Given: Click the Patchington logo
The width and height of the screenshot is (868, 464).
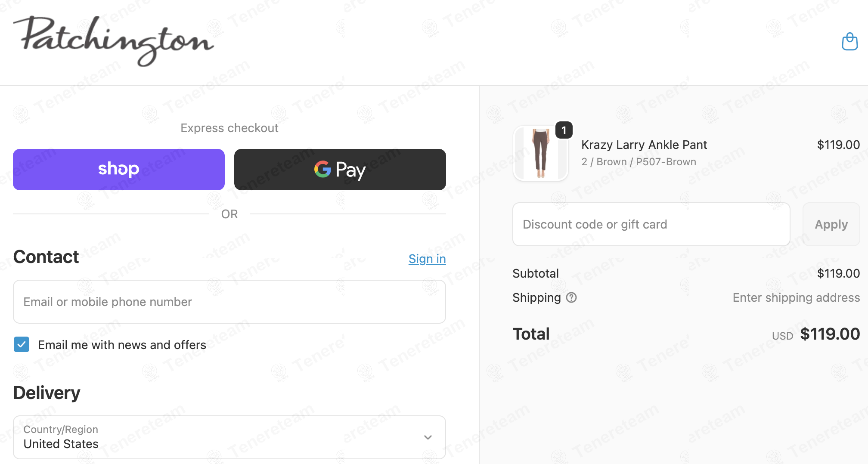Looking at the screenshot, I should 113,41.
